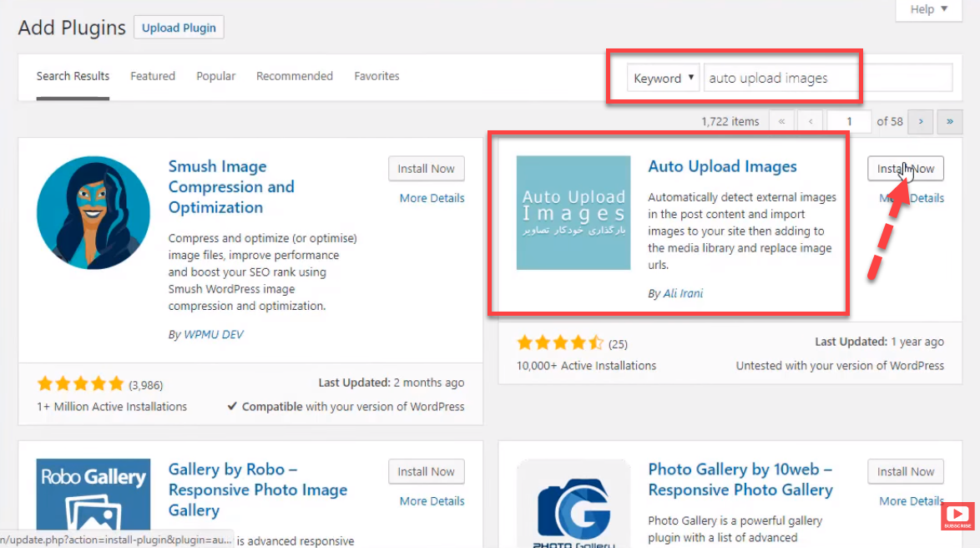Click the current page number field
The height and width of the screenshot is (548, 980).
click(x=849, y=121)
